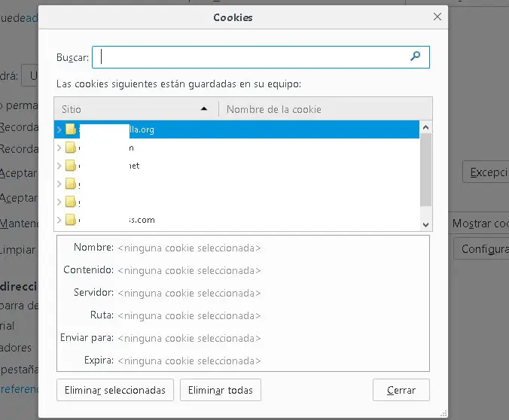Focus the "Buscar" search input field
Image resolution: width=509 pixels, height=420 pixels.
coord(252,57)
